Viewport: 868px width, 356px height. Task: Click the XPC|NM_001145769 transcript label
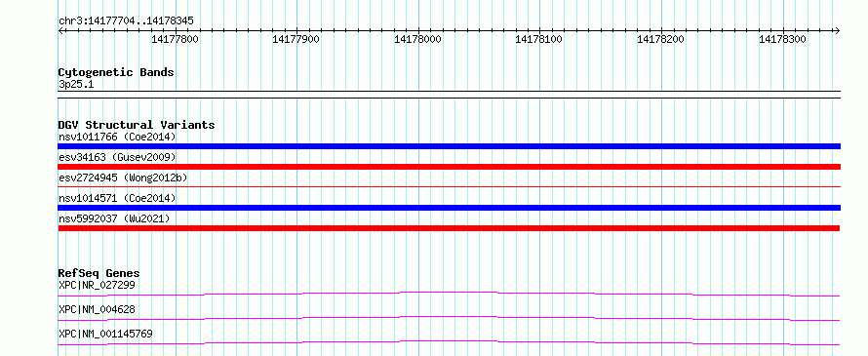tap(105, 335)
